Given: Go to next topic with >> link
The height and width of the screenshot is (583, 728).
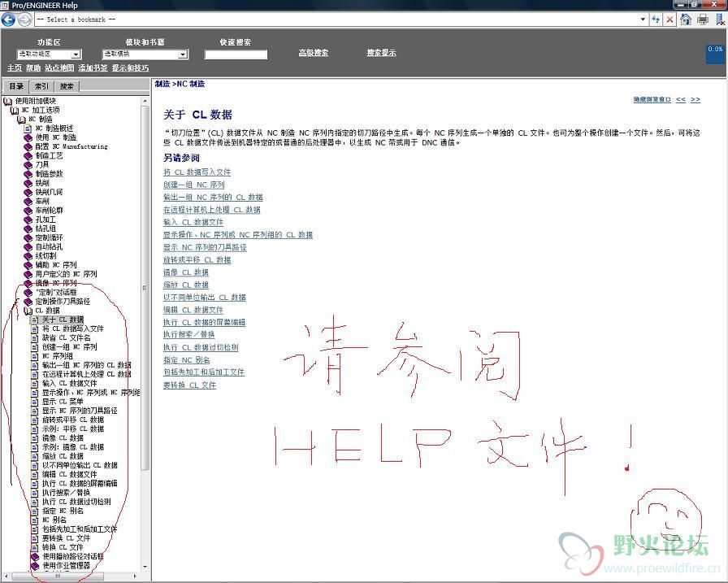Looking at the screenshot, I should [695, 99].
